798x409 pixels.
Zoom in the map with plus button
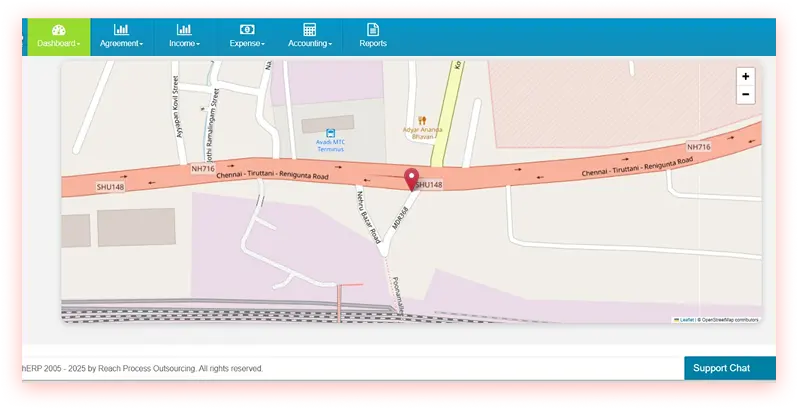click(746, 77)
